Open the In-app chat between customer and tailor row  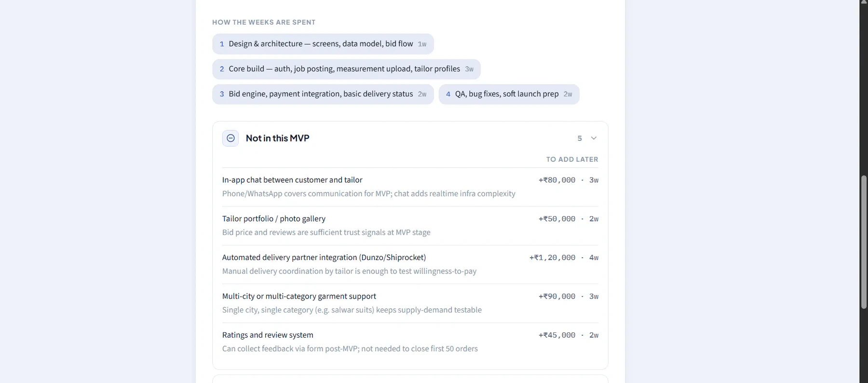(x=410, y=187)
